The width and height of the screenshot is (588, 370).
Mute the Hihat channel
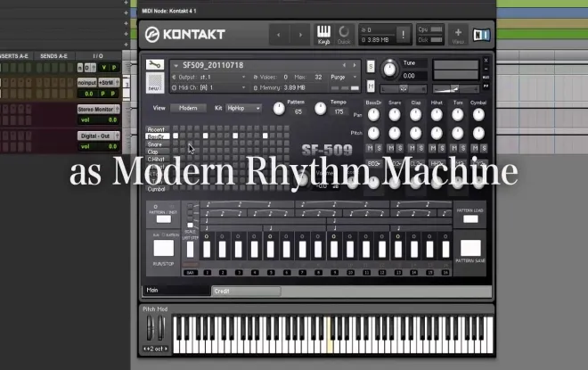click(x=433, y=148)
